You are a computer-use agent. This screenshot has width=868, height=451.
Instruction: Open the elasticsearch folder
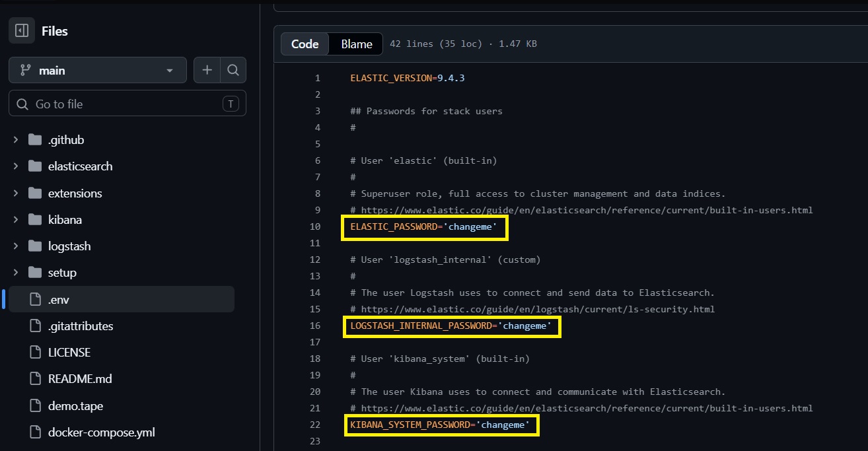pyautogui.click(x=81, y=166)
